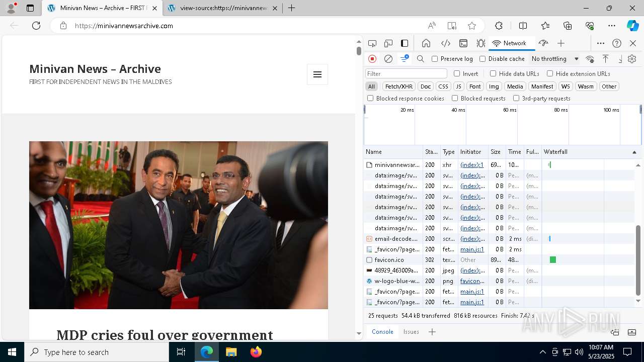This screenshot has height=362, width=644.
Task: Open the No throttling dropdown
Action: pyautogui.click(x=555, y=59)
